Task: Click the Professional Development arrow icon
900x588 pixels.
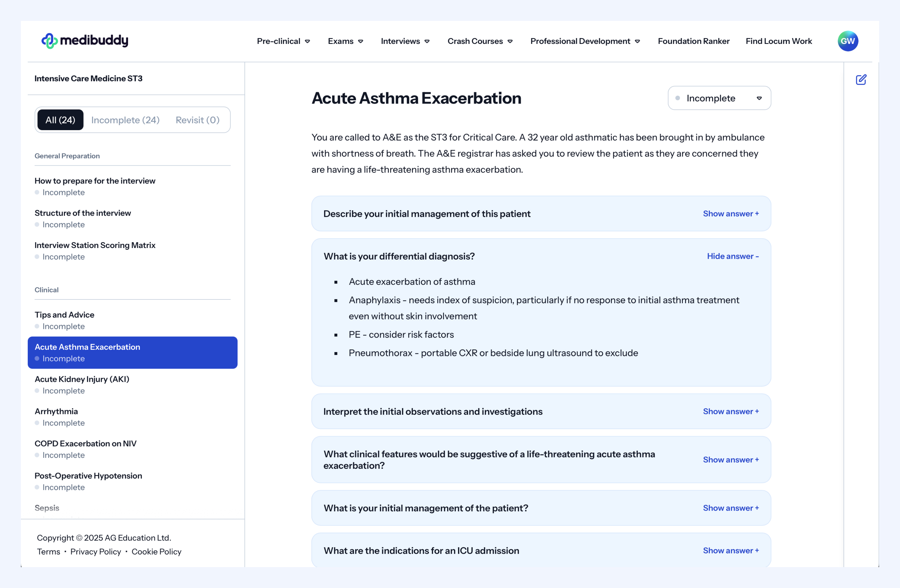Action: click(637, 42)
